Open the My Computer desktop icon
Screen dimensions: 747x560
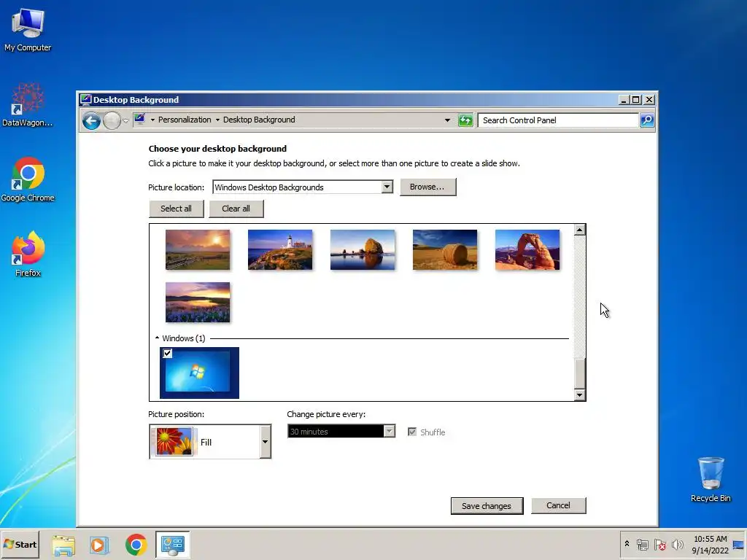point(28,31)
